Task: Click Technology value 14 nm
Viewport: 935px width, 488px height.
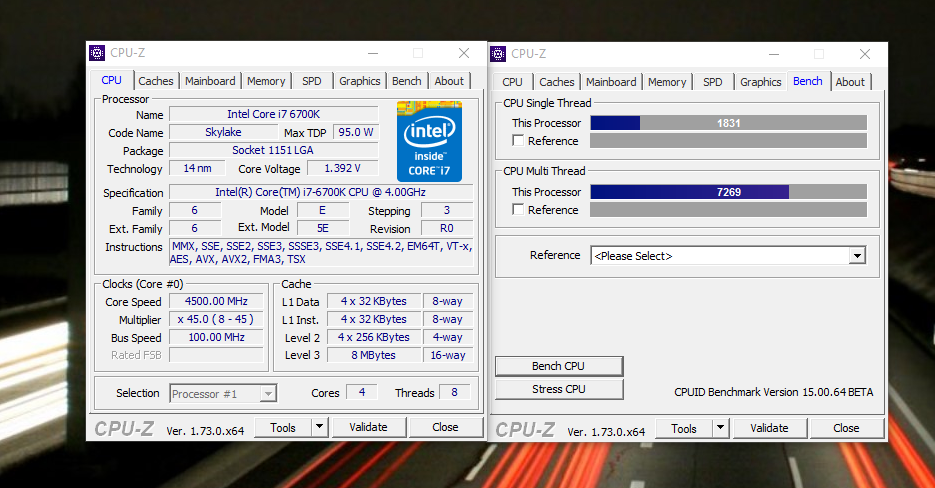Action: [x=197, y=168]
